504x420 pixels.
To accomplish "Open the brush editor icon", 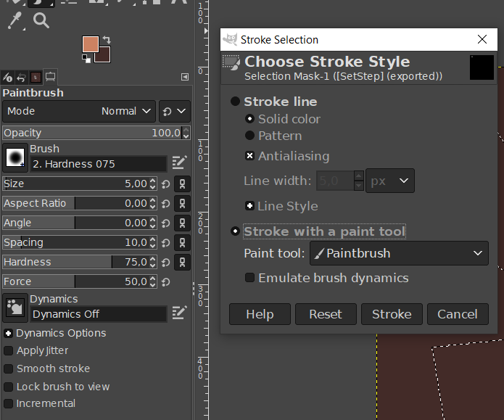I will point(179,162).
